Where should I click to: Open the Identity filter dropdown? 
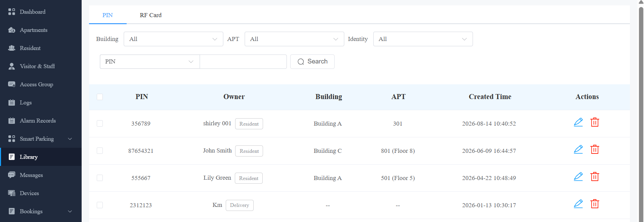tap(423, 39)
